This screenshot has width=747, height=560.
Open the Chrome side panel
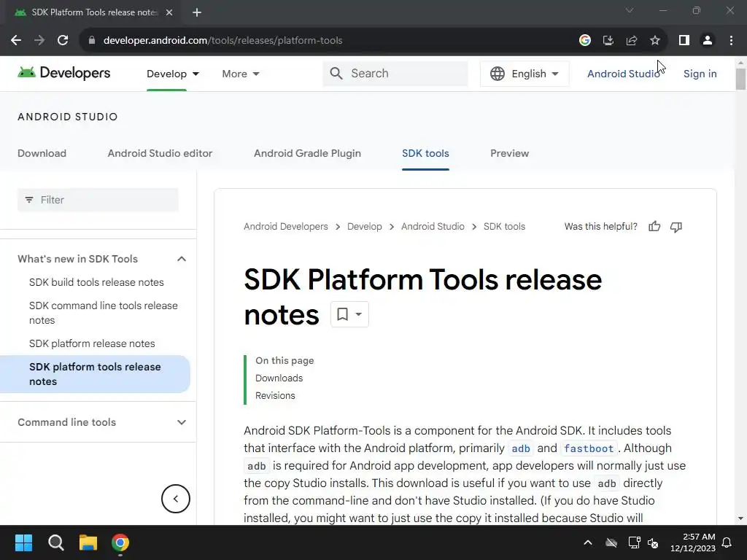click(x=684, y=40)
